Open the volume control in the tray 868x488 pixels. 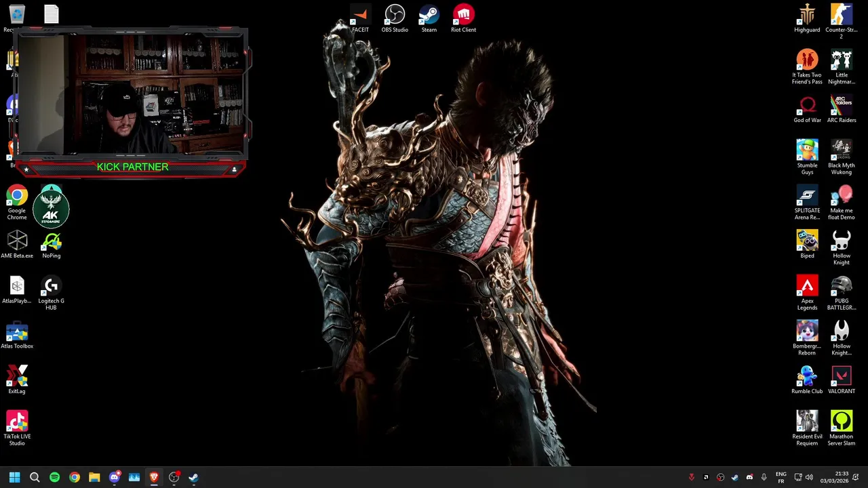click(x=809, y=477)
